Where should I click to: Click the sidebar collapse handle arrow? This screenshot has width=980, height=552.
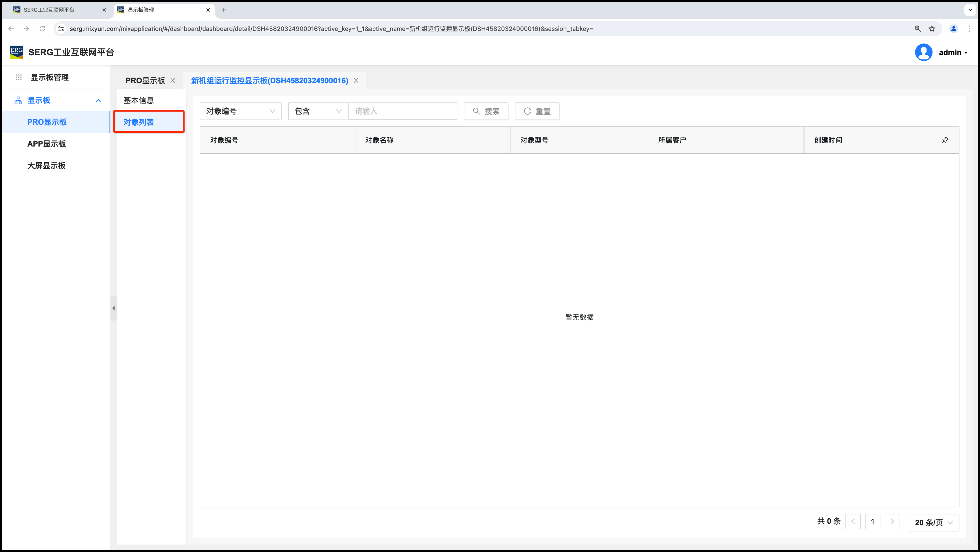(x=113, y=308)
